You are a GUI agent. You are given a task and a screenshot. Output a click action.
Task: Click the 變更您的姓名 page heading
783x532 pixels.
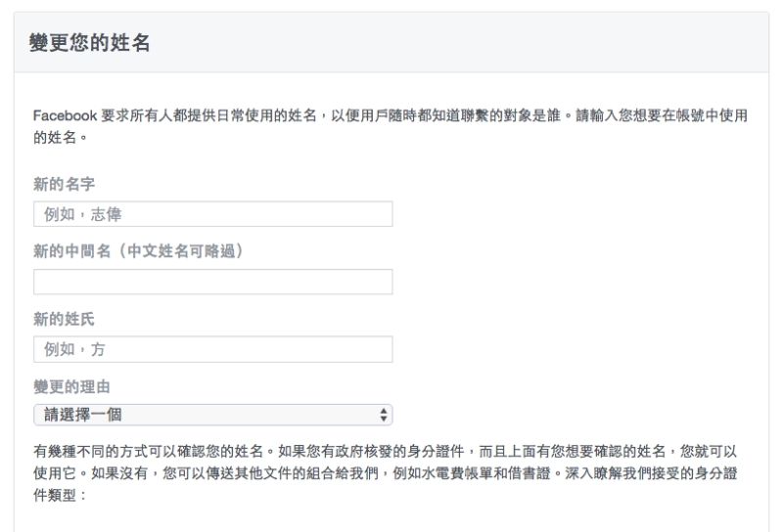pyautogui.click(x=90, y=43)
